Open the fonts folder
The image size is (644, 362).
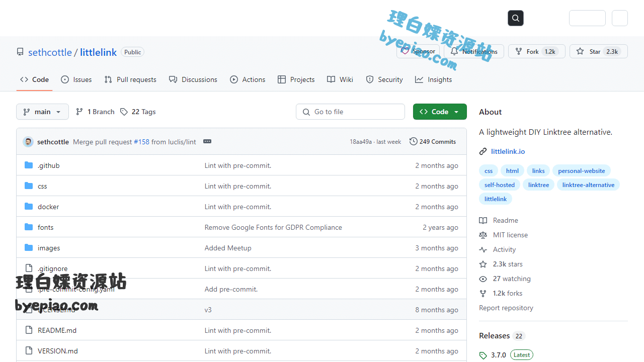45,227
